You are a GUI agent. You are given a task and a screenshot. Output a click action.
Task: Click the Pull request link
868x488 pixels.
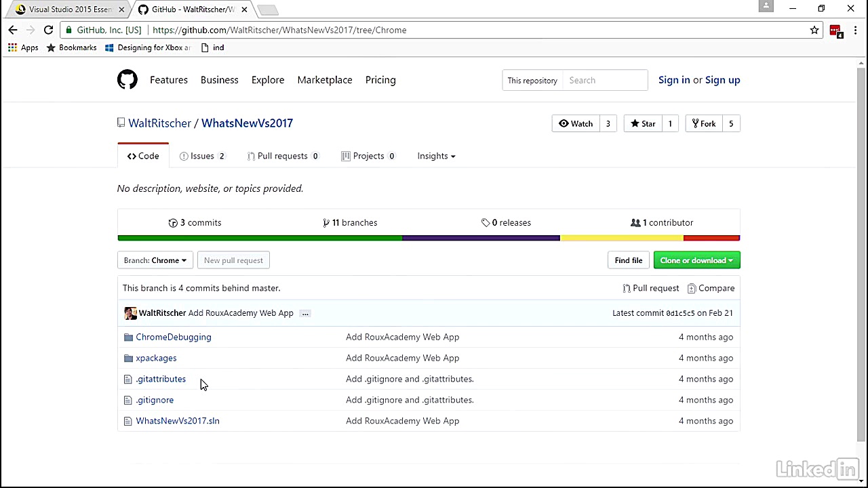click(x=651, y=288)
